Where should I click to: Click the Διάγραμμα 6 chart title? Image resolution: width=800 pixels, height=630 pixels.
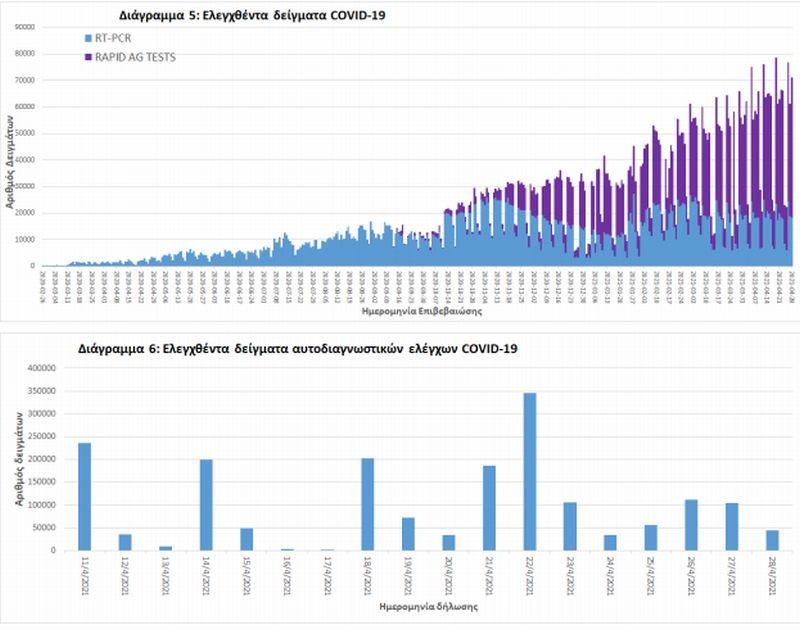coord(298,349)
